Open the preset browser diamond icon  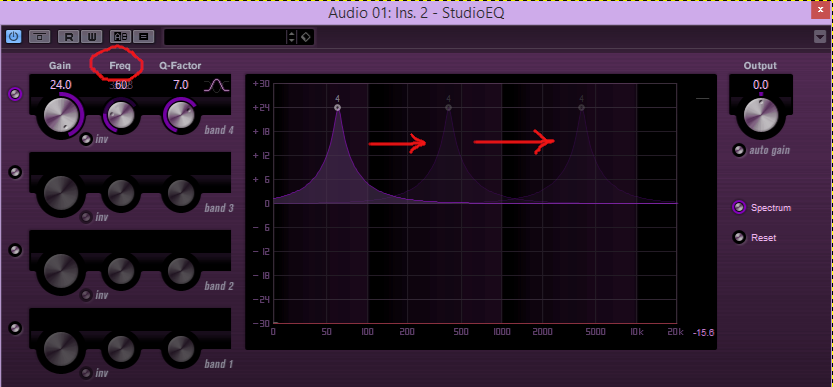point(306,37)
